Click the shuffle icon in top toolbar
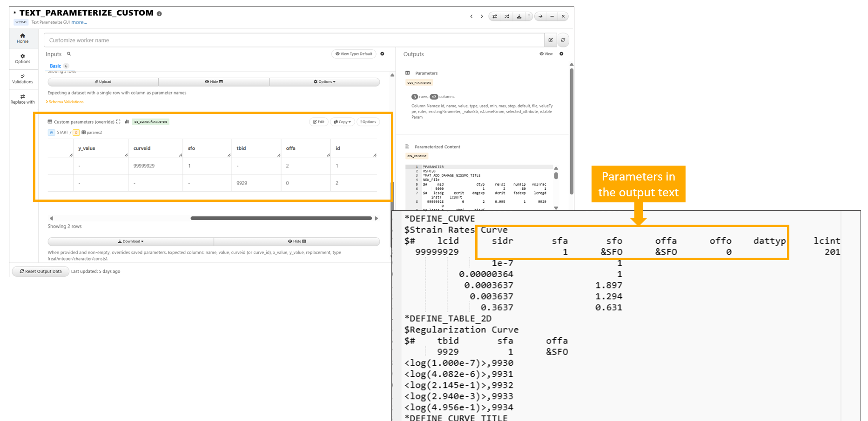 507,16
